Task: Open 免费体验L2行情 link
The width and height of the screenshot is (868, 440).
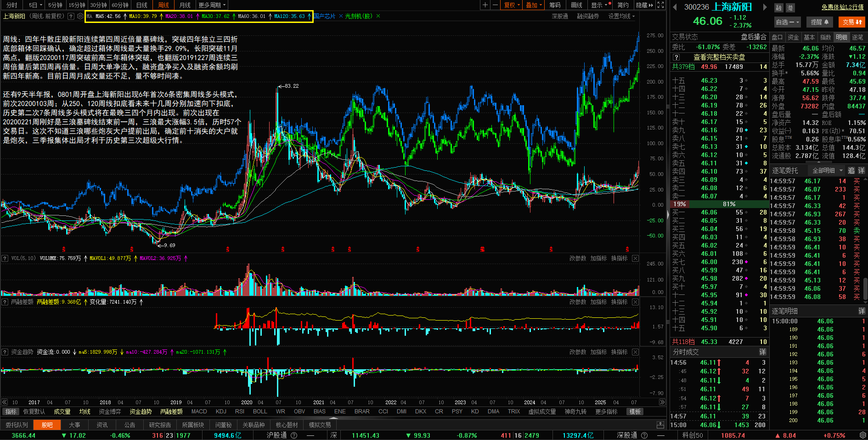Action: [842, 7]
